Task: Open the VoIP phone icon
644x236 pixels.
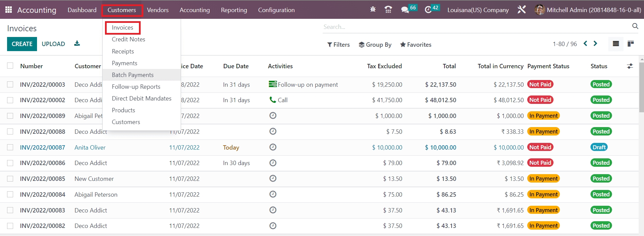Action: [388, 10]
